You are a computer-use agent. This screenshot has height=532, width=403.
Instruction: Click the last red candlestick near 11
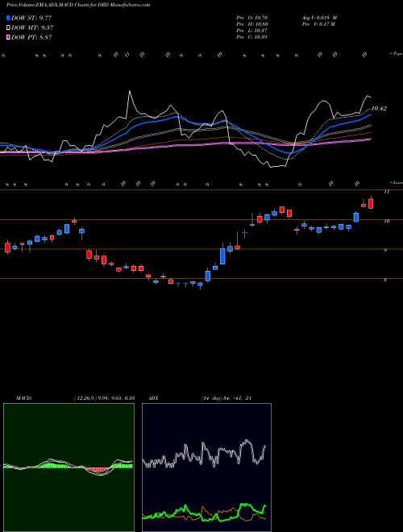(x=371, y=204)
